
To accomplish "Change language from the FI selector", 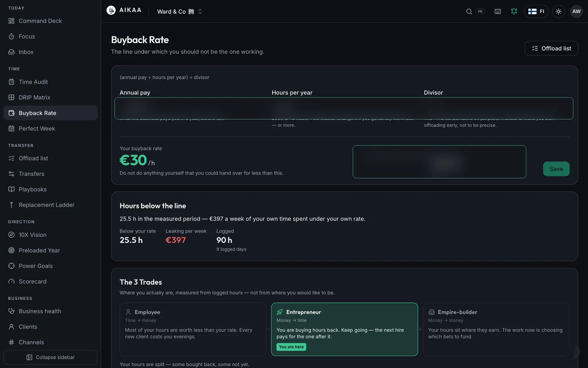I will (536, 11).
